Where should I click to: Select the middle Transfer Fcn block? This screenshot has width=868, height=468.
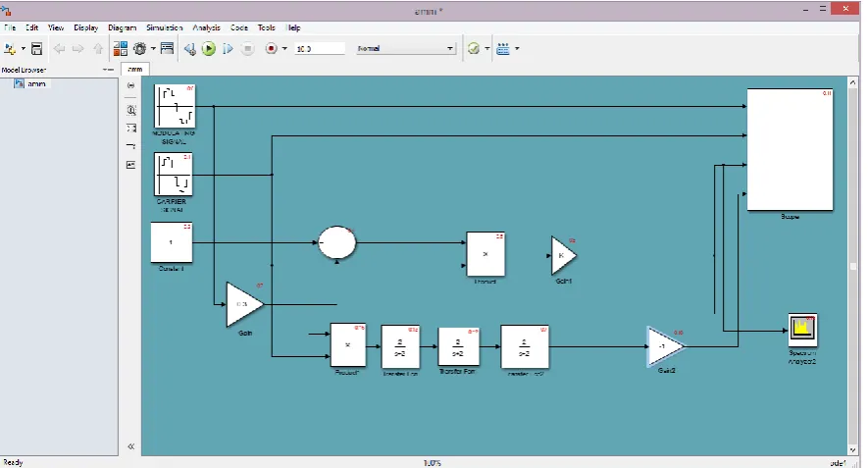pos(458,346)
